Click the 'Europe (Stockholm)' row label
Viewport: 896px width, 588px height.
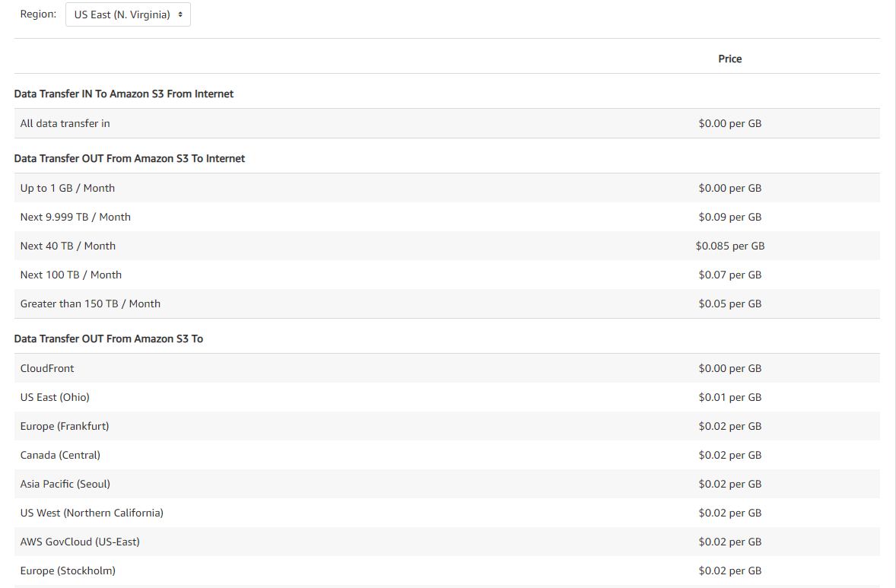[x=68, y=571]
